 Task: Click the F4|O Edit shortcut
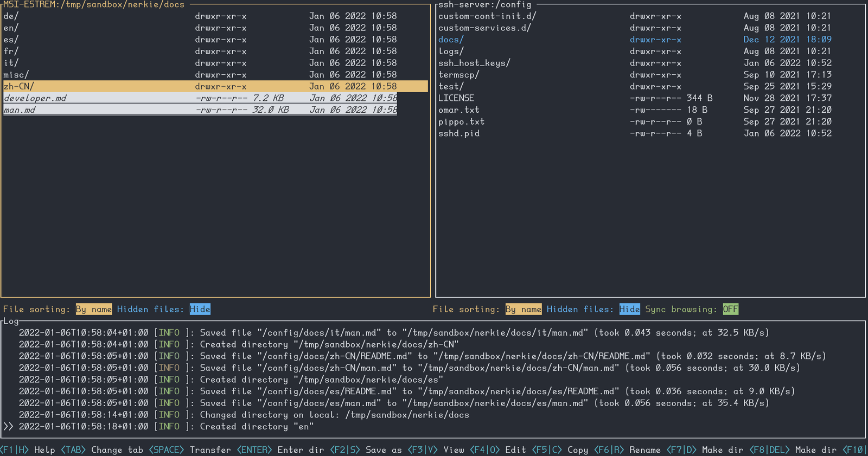pos(498,450)
